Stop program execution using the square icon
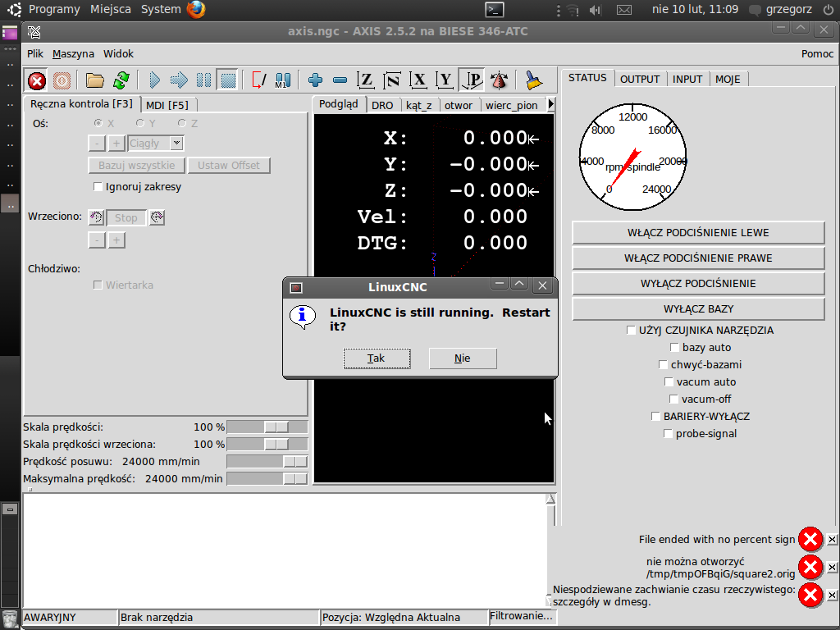The image size is (840, 630). (228, 80)
